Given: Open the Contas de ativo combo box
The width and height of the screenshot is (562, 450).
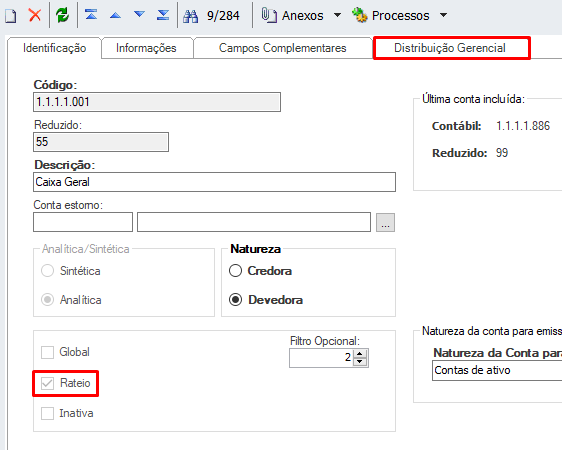Looking at the screenshot, I should [x=497, y=370].
